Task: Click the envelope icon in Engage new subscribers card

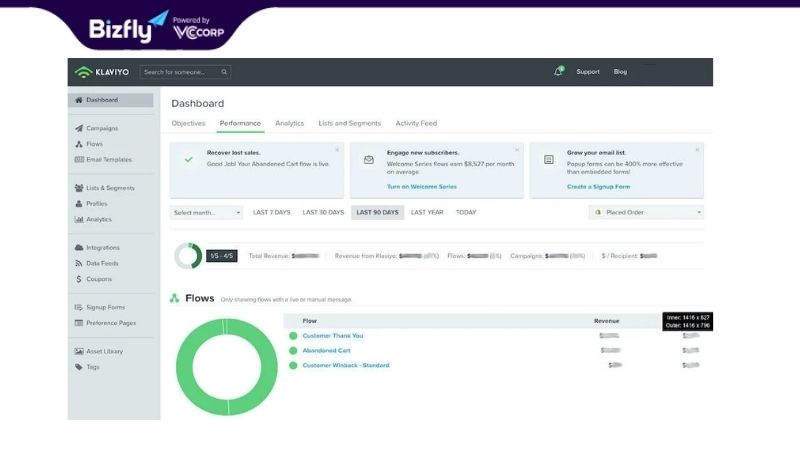Action: point(368,160)
